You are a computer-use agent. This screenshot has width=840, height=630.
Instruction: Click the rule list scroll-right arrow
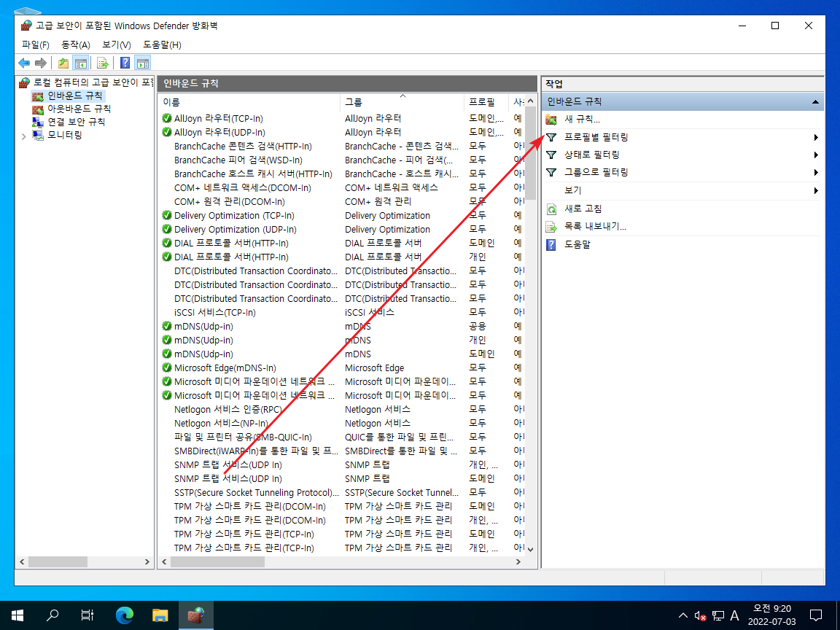[518, 562]
